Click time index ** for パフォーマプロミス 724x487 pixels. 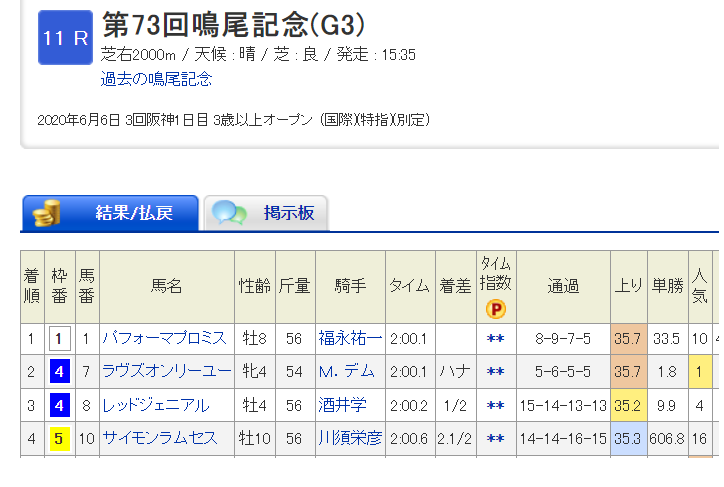[x=495, y=339]
